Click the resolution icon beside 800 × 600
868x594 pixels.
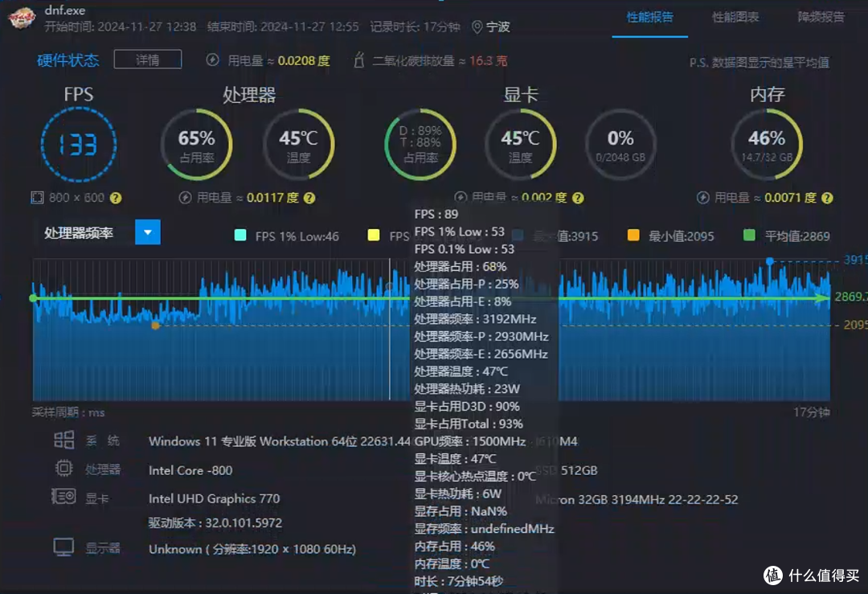37,198
